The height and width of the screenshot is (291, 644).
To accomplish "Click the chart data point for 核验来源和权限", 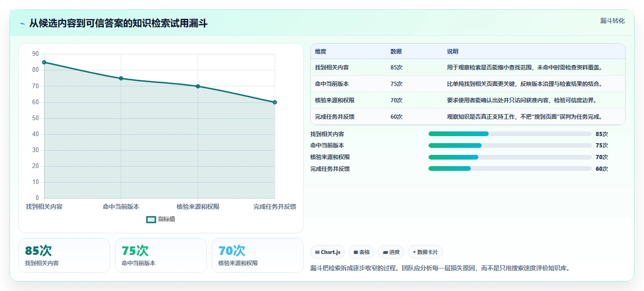I will 198,86.
